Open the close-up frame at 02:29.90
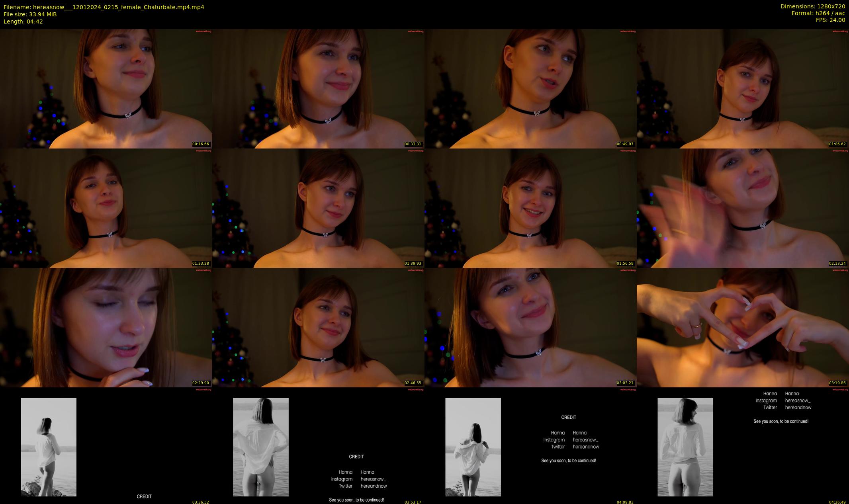849x504 pixels. point(106,327)
